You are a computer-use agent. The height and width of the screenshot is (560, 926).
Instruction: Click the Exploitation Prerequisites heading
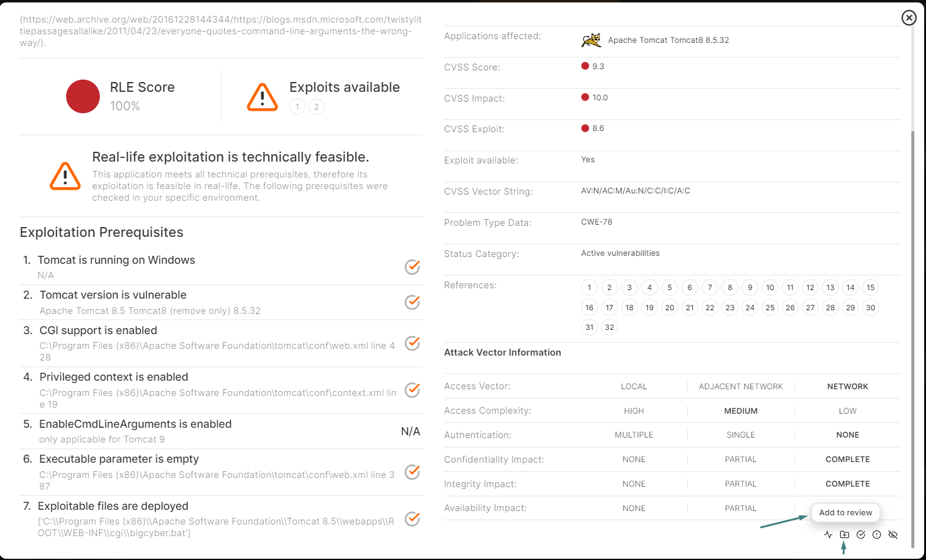click(x=102, y=233)
